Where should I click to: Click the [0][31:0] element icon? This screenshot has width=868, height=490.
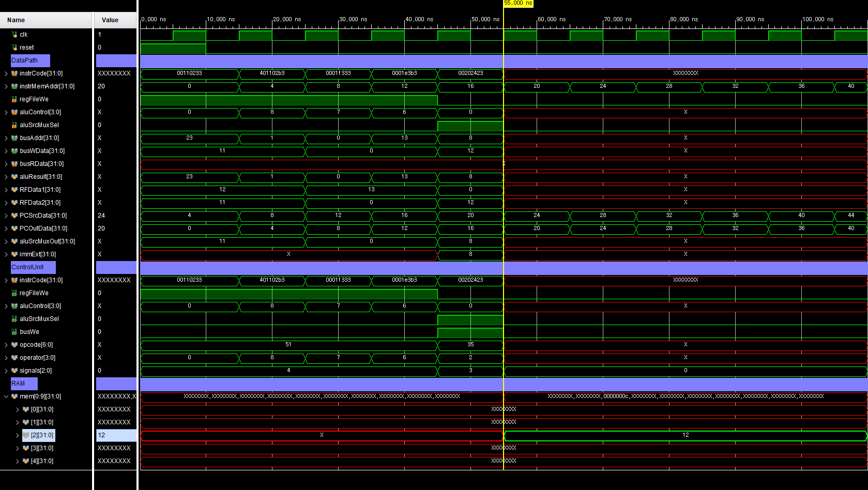point(26,409)
